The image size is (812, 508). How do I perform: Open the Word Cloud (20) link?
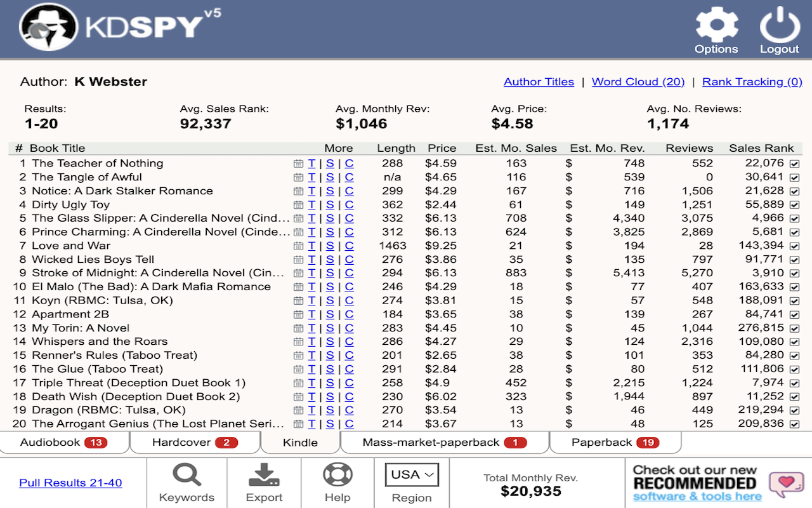[638, 81]
